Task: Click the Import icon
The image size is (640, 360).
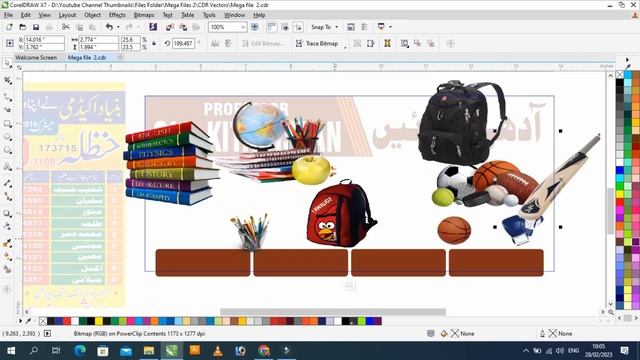Action: 170,27
